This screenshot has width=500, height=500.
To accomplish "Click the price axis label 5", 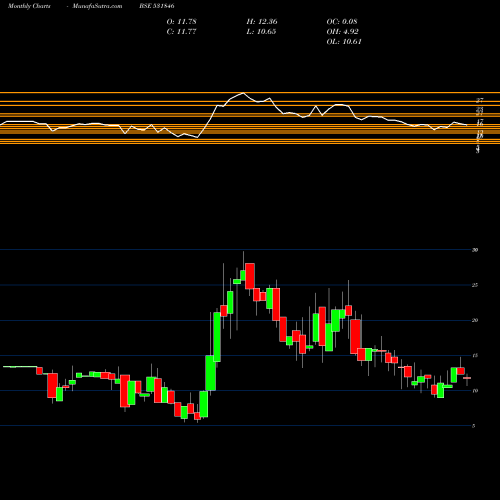I will [474, 426].
